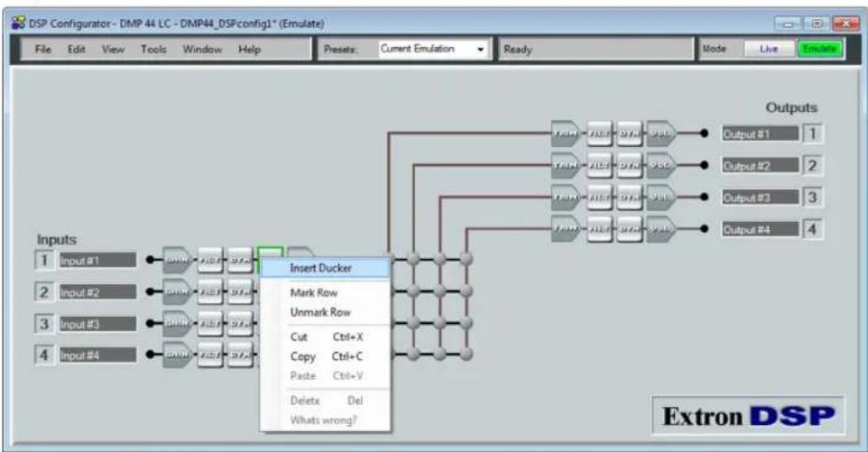Open the Output #4 VOL volume block
The image size is (868, 452).
(x=661, y=228)
